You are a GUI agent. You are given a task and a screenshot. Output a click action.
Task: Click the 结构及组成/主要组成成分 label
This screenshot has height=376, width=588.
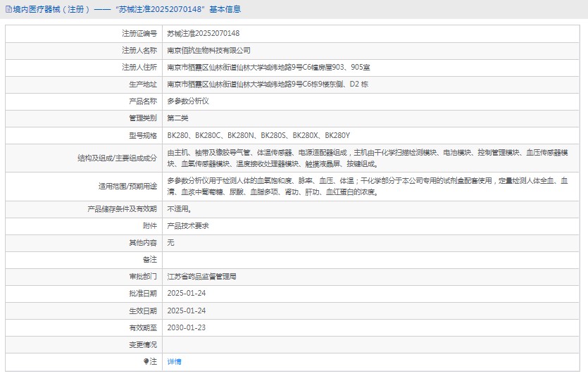click(117, 158)
